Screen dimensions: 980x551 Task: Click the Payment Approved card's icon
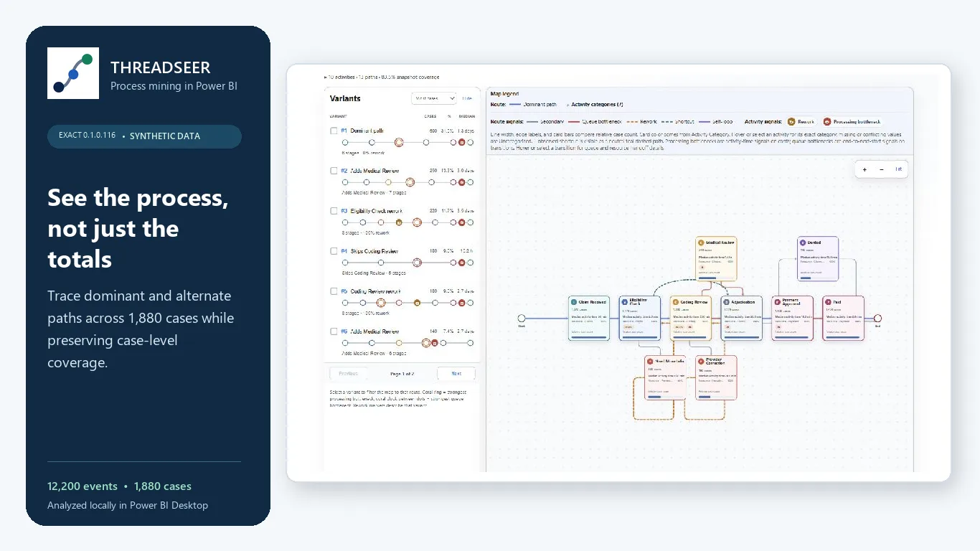point(778,302)
